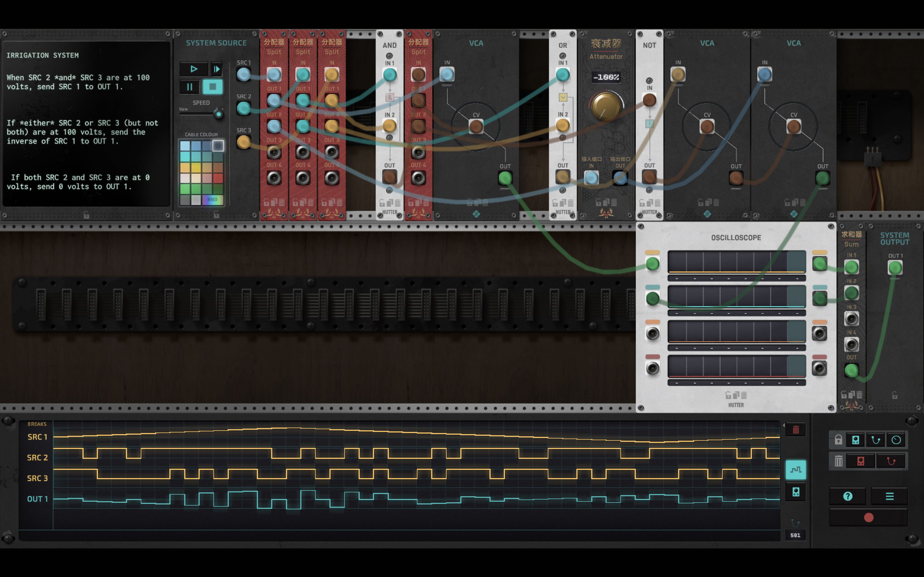Click the BREAKS tab label
Screen dimensions: 924x577
tap(37, 424)
